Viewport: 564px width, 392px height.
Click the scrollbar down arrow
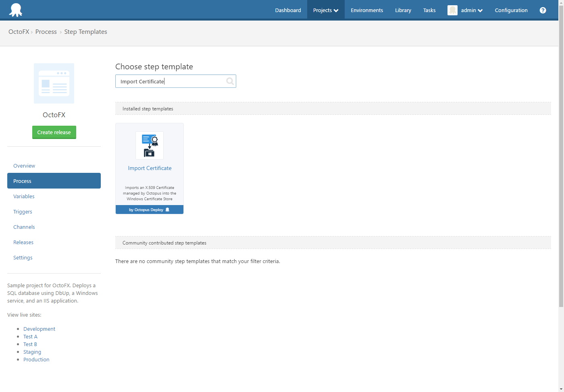pos(561,388)
